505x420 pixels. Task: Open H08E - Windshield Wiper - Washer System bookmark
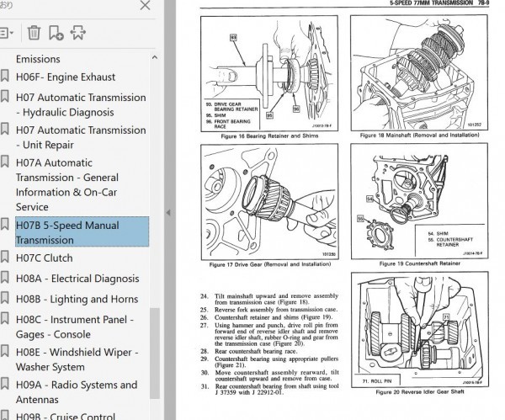[77, 359]
